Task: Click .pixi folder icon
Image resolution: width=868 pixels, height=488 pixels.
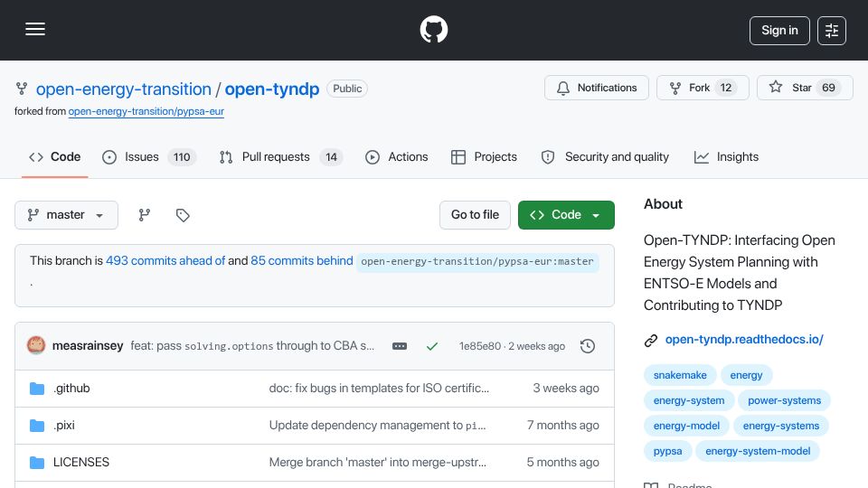Action: [x=37, y=426]
